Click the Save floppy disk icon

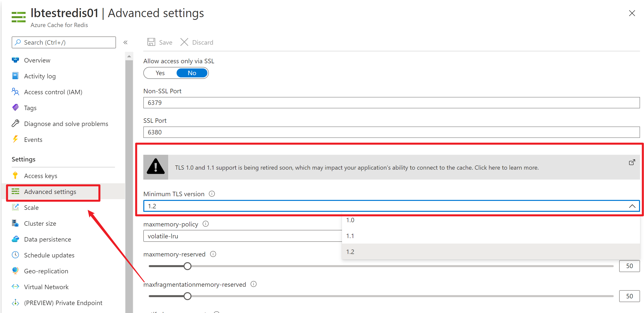[151, 42]
